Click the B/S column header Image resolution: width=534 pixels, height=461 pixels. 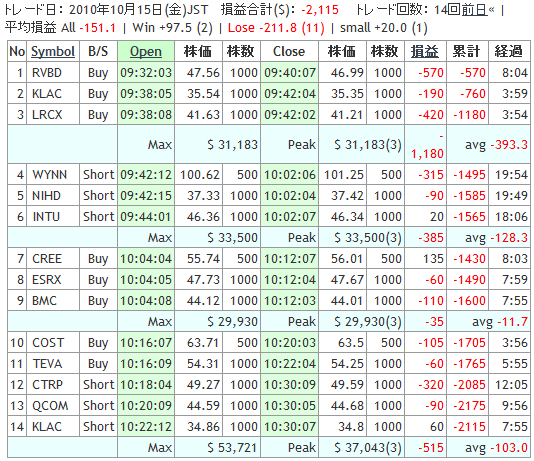pyautogui.click(x=98, y=51)
